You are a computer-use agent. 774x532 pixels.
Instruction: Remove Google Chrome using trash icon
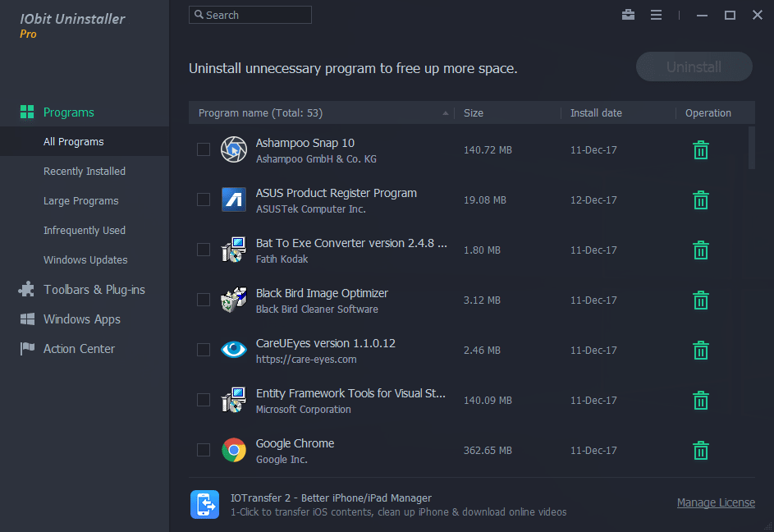[x=700, y=451]
